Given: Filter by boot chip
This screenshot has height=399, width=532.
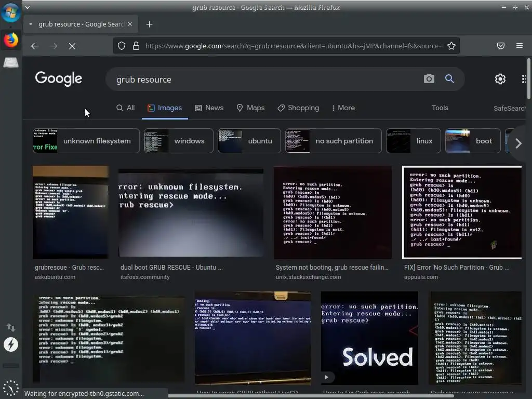Looking at the screenshot, I should pos(473,141).
